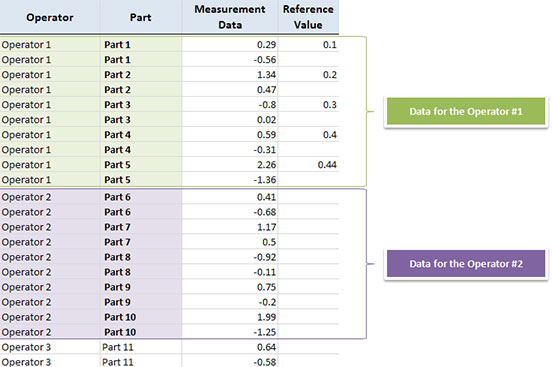Select reference value 0.2
The width and height of the screenshot is (552, 367).
coord(308,75)
